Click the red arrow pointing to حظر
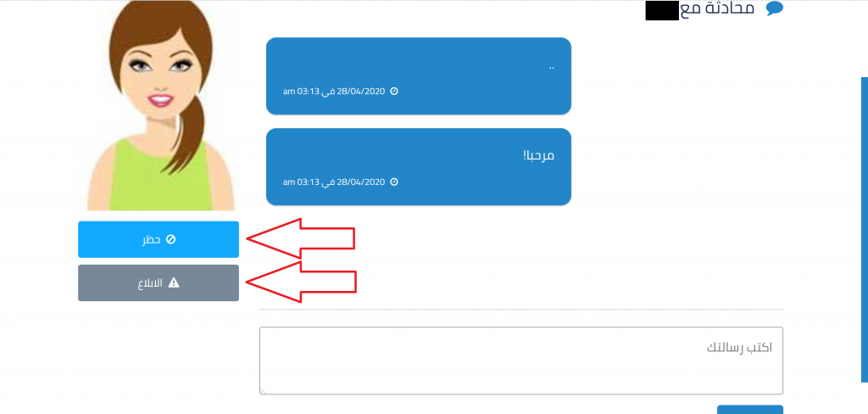Screen dimensions: 868x414 tap(300, 238)
